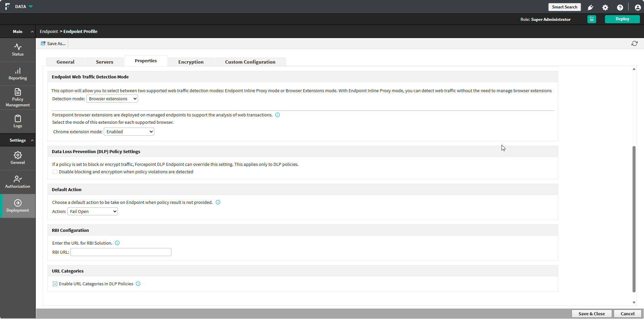Viewport: 644px width, 319px height.
Task: Click Save & Close button
Action: 591,314
